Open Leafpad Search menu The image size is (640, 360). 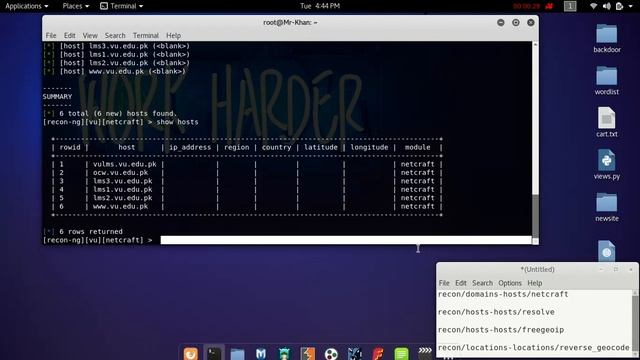(482, 283)
